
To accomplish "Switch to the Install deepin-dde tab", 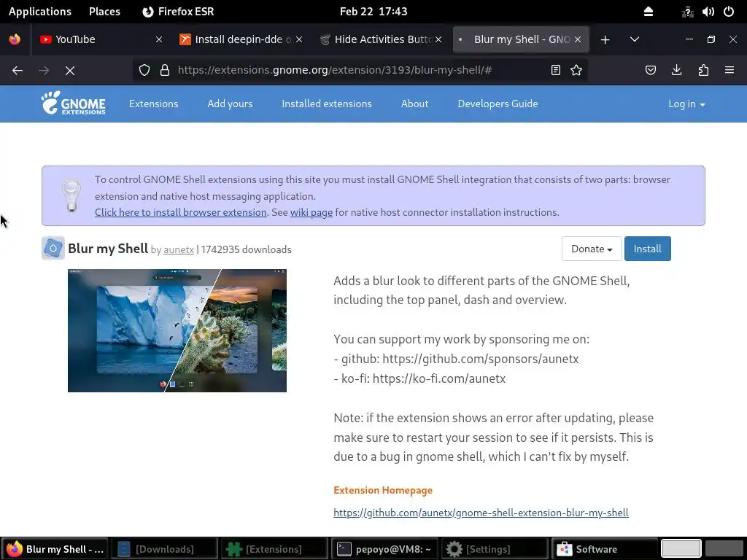I will click(x=241, y=39).
